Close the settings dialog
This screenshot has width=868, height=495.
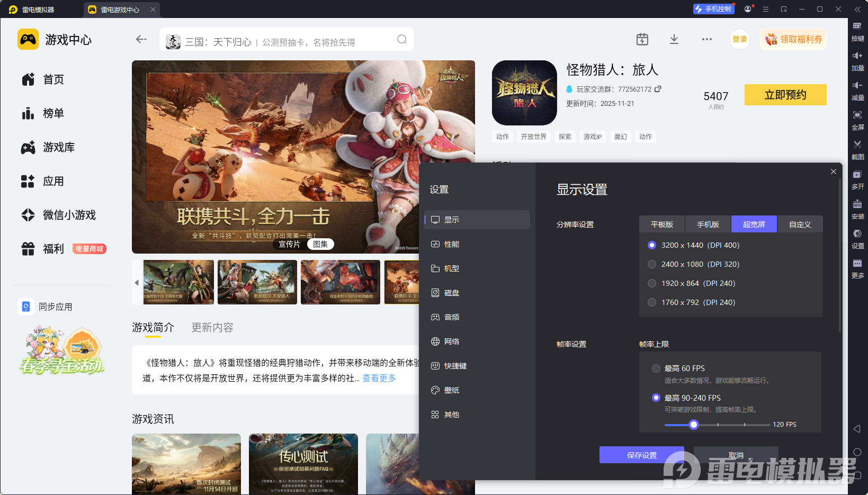point(834,172)
